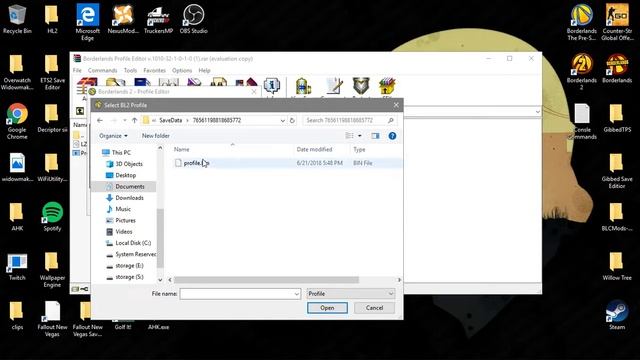Screen dimensions: 640x360
Task: Select the Borderlands 2 desktop shortcut
Action: pyautogui.click(x=582, y=72)
